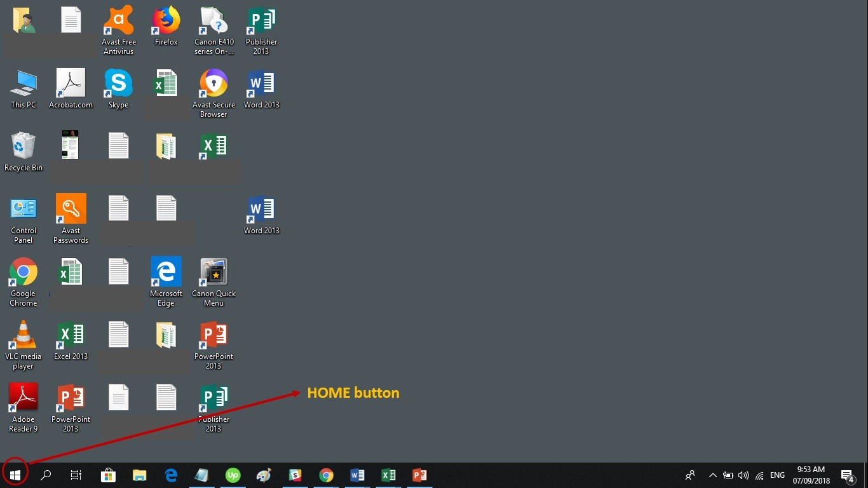Open Wi-Fi network flyout in tray
The width and height of the screenshot is (868, 488).
(759, 475)
